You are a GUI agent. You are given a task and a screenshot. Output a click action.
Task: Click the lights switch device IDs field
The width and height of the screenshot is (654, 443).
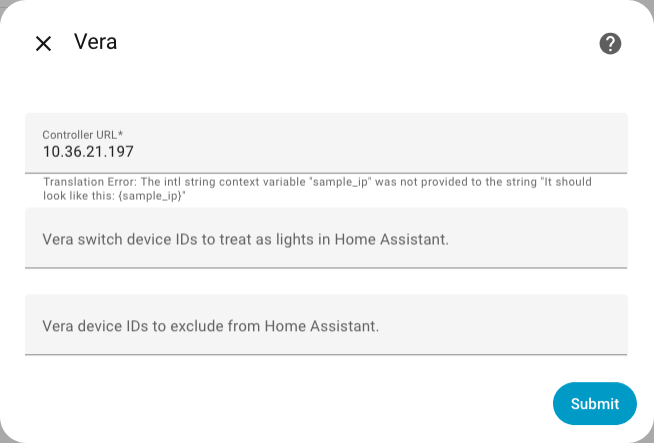pyautogui.click(x=326, y=239)
